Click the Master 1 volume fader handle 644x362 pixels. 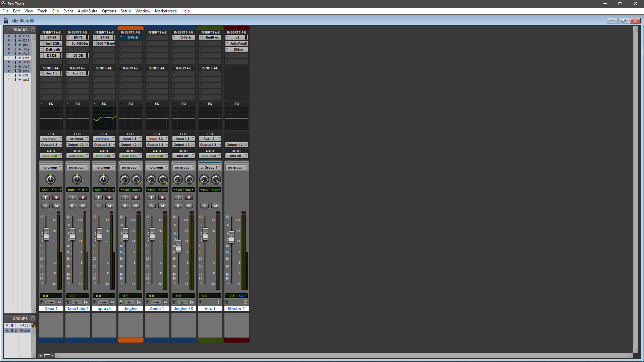click(231, 237)
